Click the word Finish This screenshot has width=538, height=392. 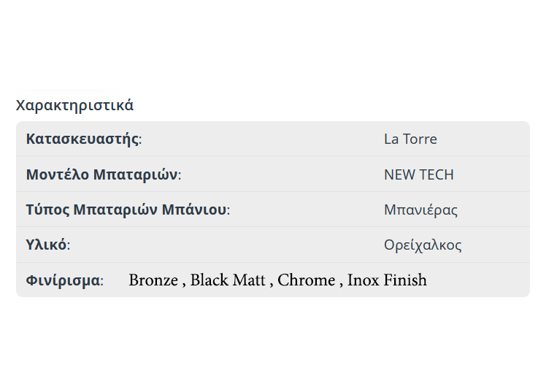click(405, 280)
